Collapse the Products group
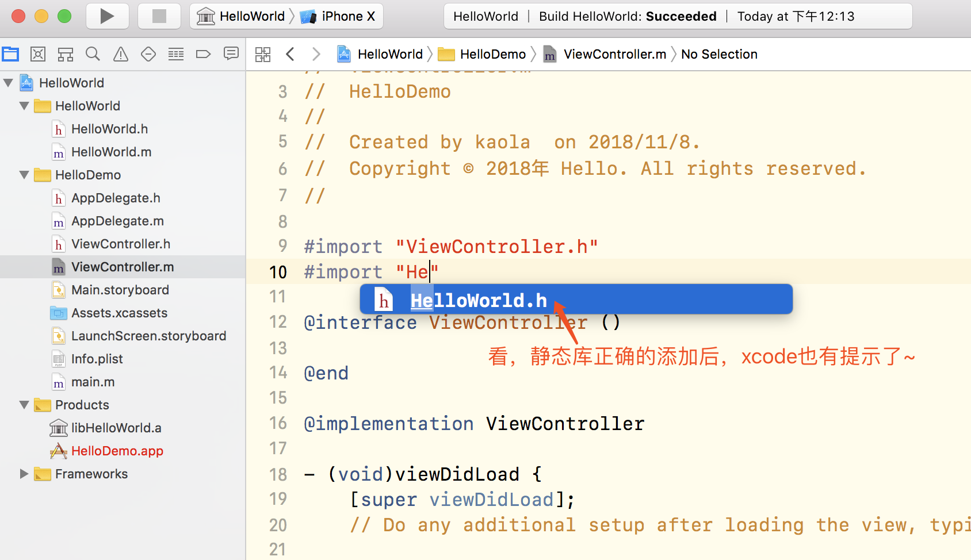Screen dimensions: 971x560 coord(24,405)
